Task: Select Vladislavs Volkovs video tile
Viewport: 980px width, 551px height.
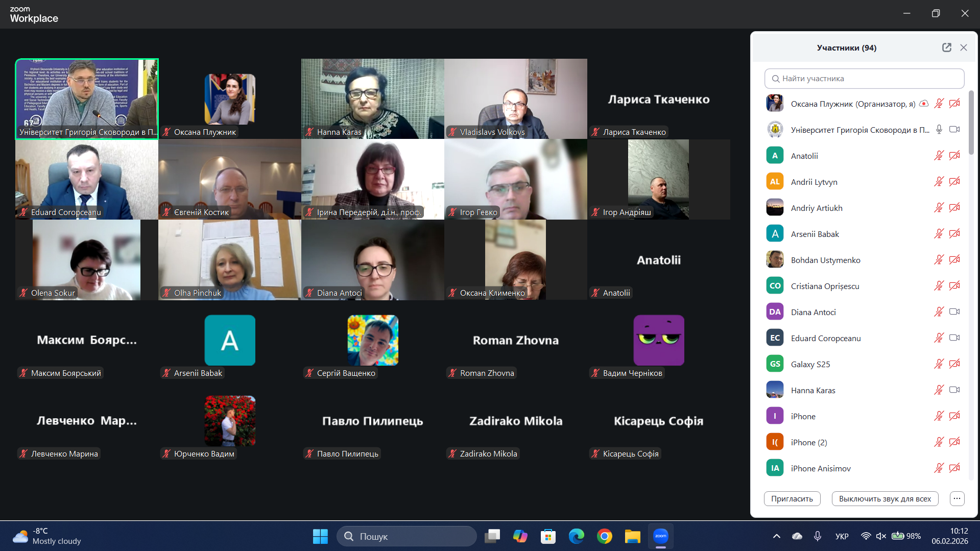Action: [x=516, y=99]
